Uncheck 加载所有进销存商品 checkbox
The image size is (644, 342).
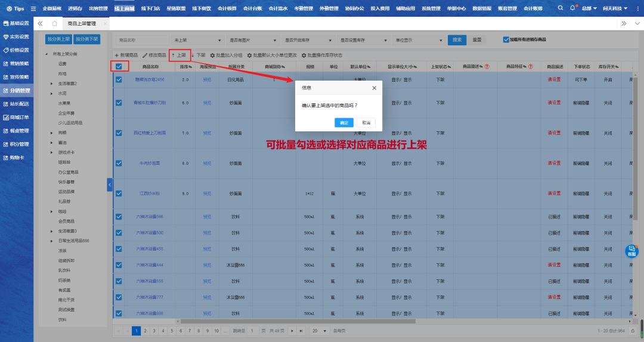point(506,40)
